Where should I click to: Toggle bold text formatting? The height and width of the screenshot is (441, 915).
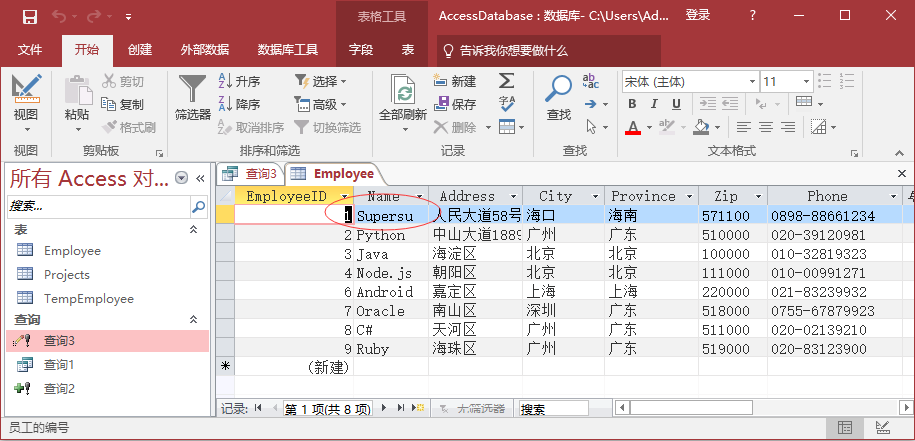pos(631,103)
